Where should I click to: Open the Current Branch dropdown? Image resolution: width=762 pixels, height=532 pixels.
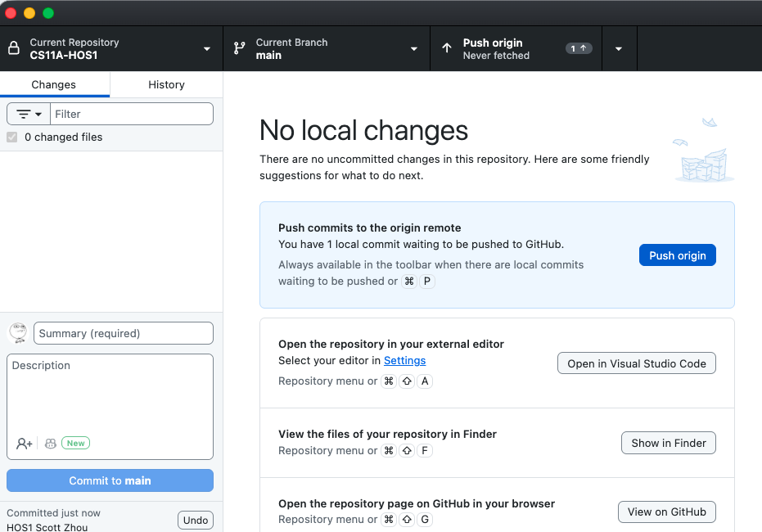coord(414,47)
